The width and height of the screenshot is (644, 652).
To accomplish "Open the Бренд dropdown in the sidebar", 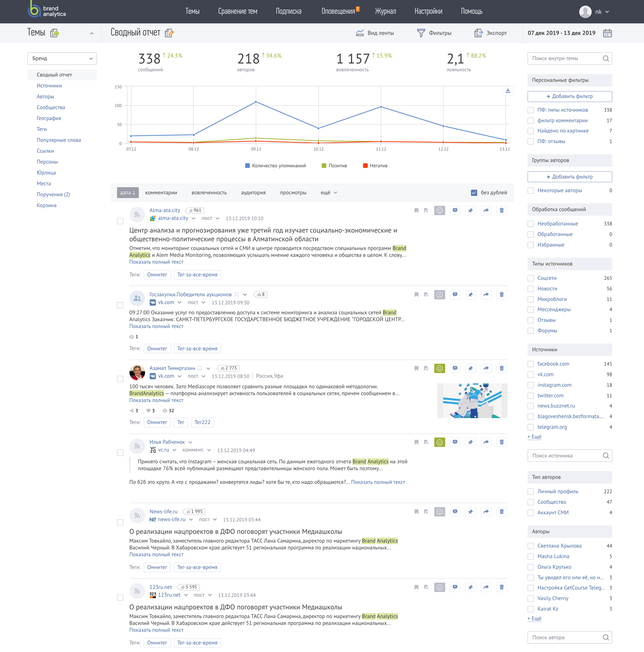I will [x=62, y=58].
